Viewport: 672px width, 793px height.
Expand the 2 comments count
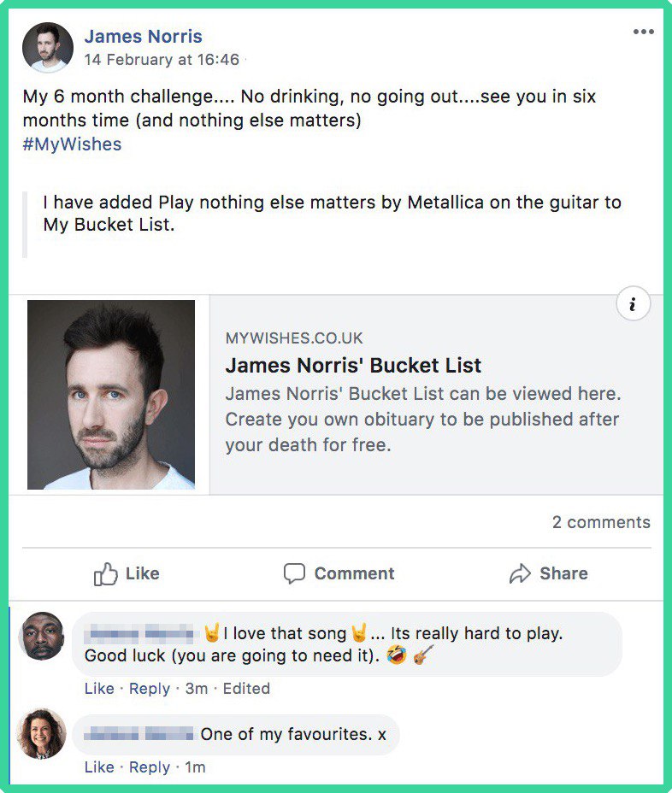(601, 522)
